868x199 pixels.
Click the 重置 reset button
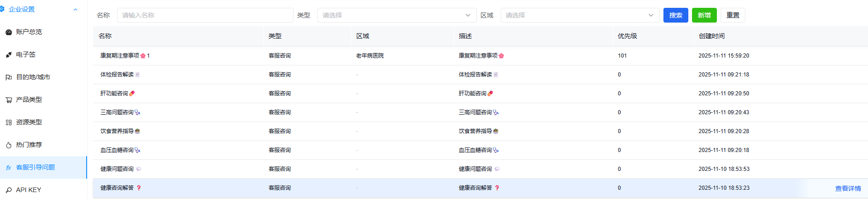(x=733, y=15)
